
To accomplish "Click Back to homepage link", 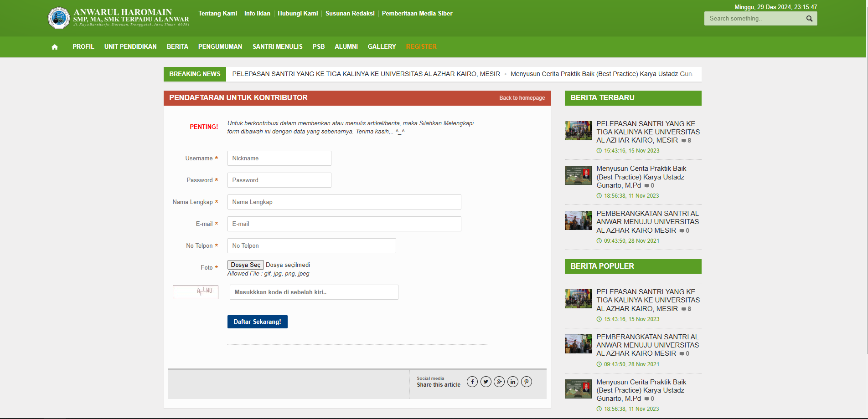I will click(x=522, y=98).
